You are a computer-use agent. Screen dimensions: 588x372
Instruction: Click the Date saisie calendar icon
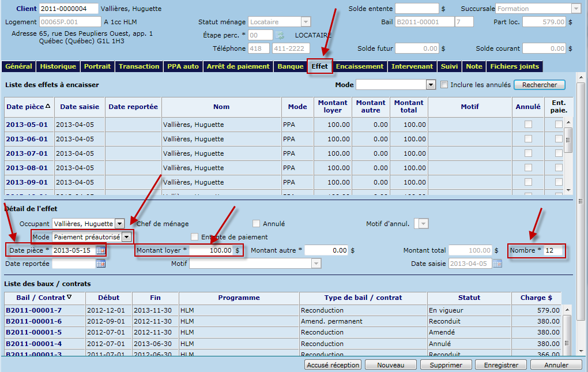(x=497, y=264)
